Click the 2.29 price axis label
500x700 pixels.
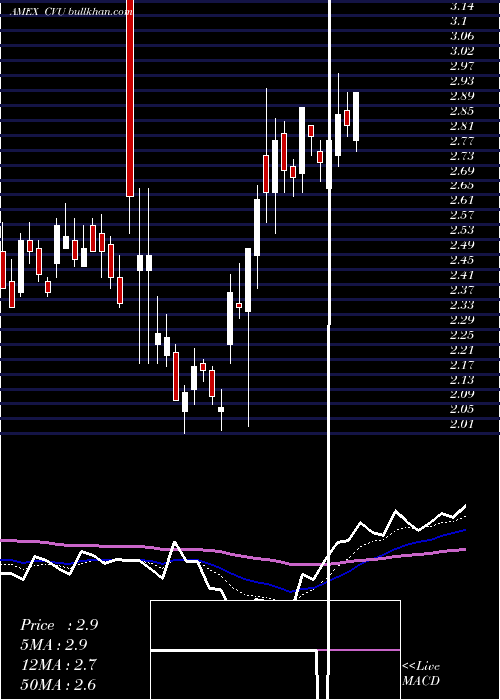462,320
